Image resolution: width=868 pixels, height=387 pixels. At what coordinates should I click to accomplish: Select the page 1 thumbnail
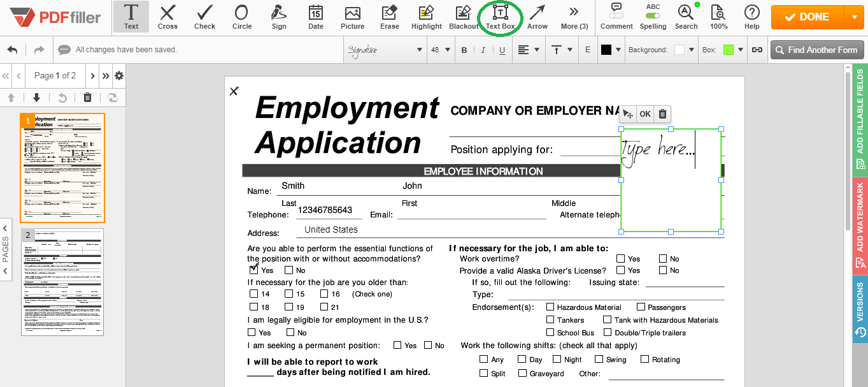coord(62,168)
